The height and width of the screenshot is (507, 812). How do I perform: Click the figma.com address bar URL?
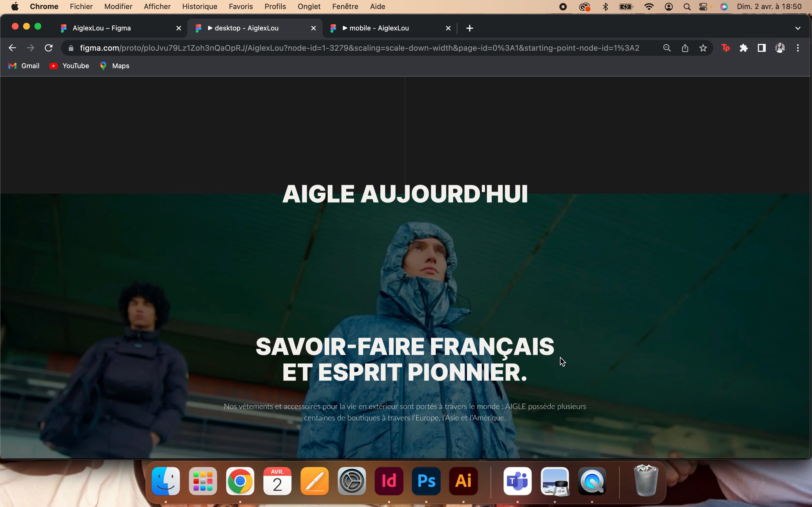(x=359, y=48)
